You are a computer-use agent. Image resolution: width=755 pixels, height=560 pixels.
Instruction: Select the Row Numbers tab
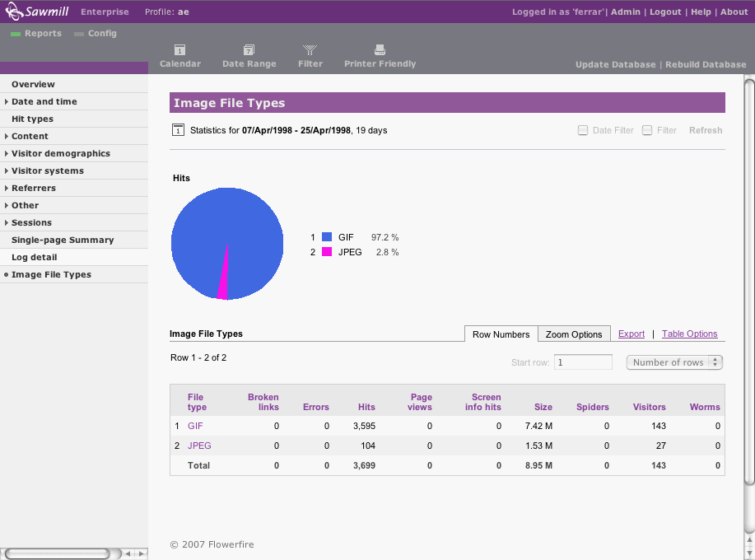coord(501,334)
